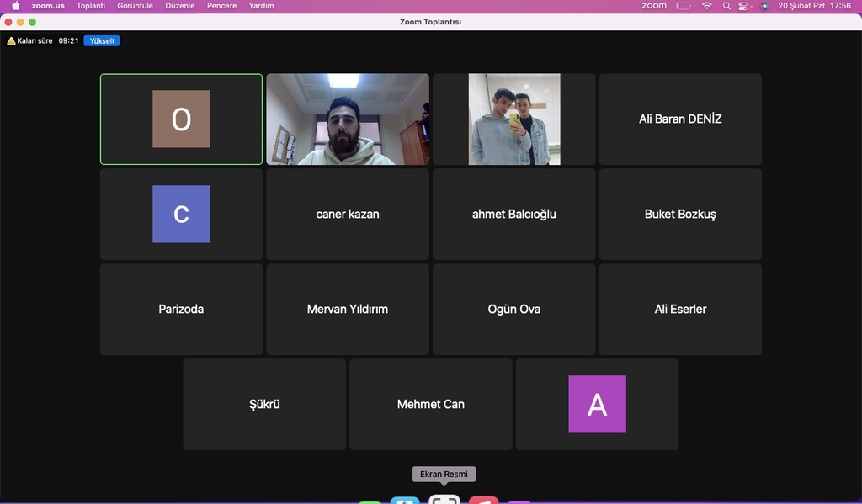The height and width of the screenshot is (504, 862).
Task: Open the Apple logo menu
Action: [15, 6]
